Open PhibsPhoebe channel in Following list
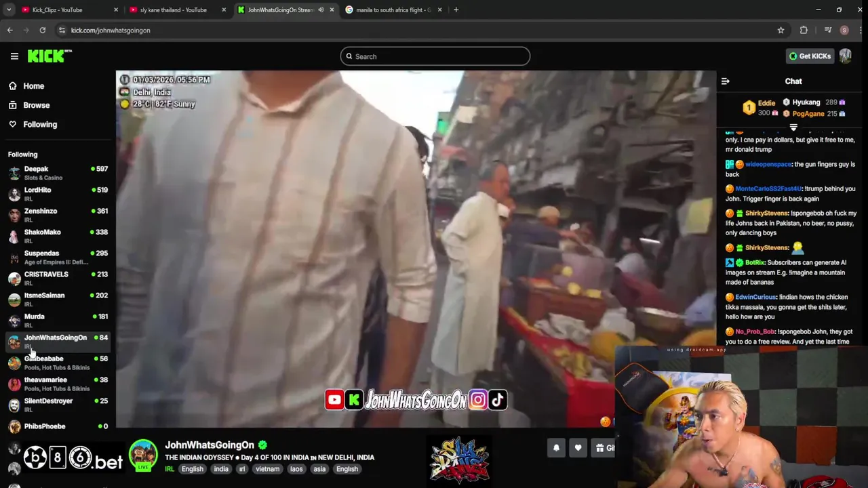The width and height of the screenshot is (868, 488). pos(58,426)
